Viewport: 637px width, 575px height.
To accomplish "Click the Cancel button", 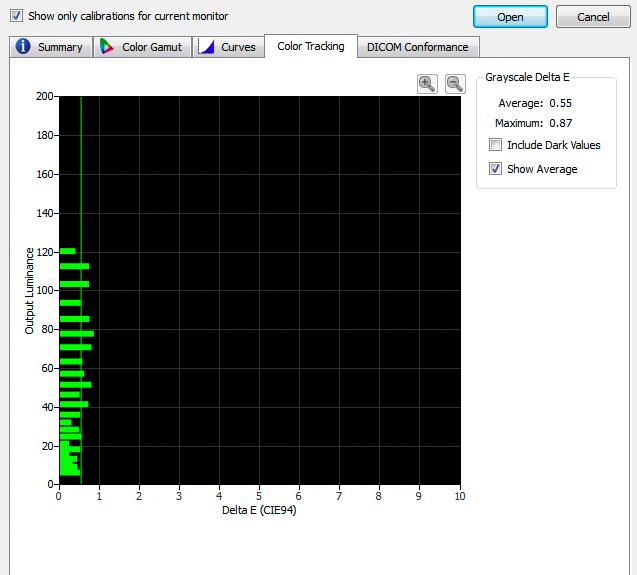I will coord(593,17).
